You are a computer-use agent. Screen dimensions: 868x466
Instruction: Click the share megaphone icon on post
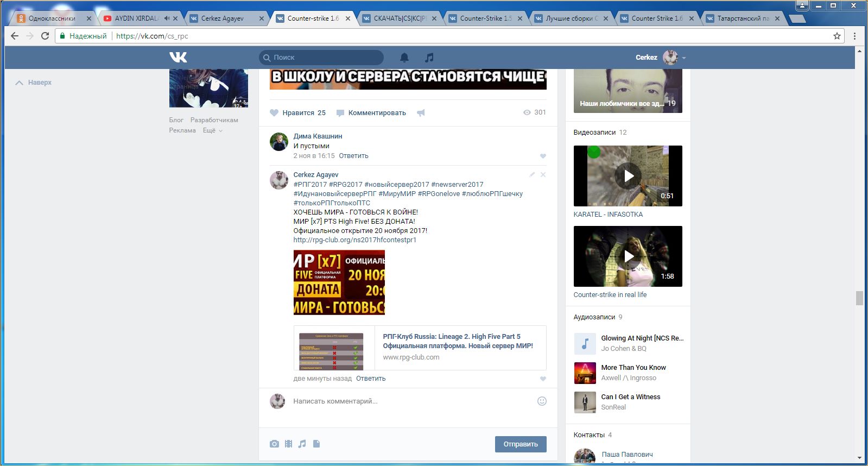click(x=421, y=113)
